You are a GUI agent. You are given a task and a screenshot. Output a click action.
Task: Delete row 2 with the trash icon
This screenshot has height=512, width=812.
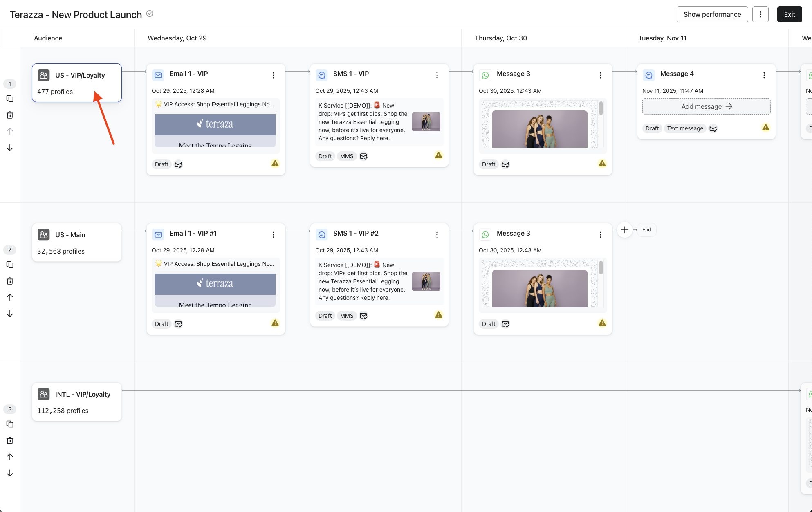[x=10, y=281]
